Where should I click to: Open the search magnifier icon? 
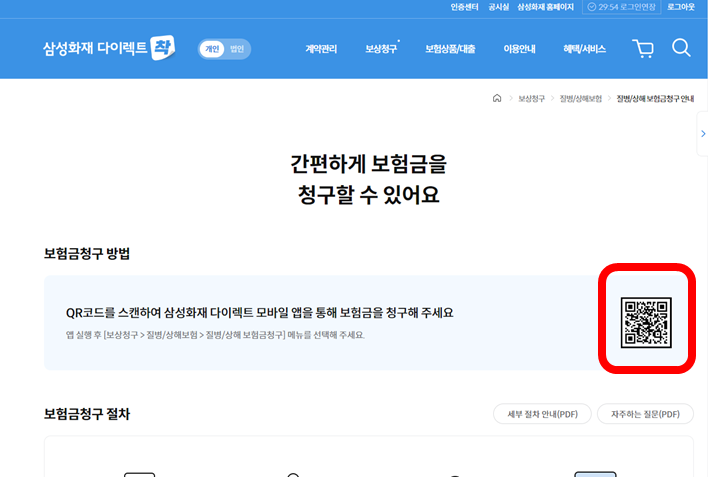coord(681,47)
